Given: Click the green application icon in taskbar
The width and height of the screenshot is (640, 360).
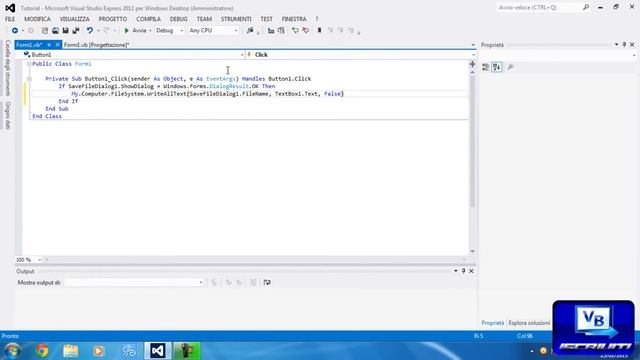Looking at the screenshot, I should tap(187, 351).
